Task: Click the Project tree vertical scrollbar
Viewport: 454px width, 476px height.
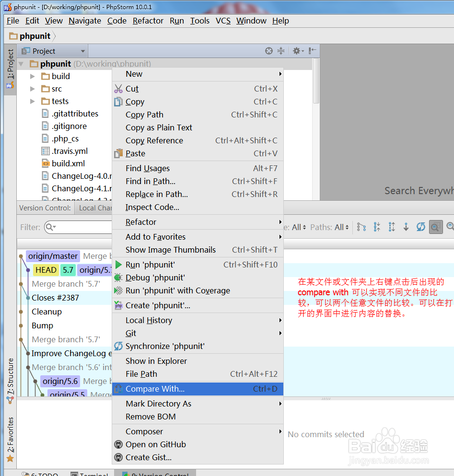Action: [316, 81]
